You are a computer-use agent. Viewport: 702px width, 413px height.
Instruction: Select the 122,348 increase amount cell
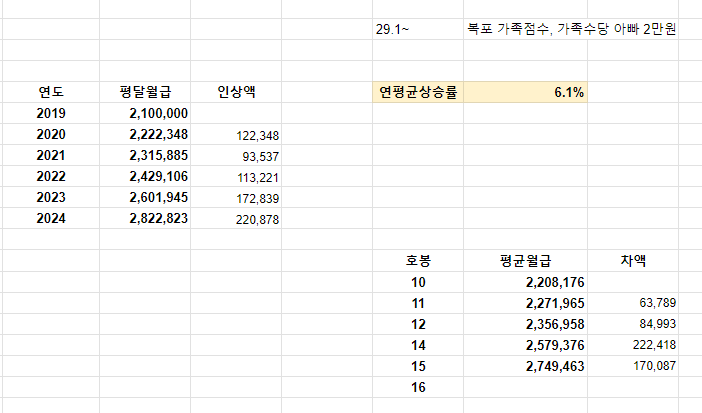pyautogui.click(x=236, y=135)
